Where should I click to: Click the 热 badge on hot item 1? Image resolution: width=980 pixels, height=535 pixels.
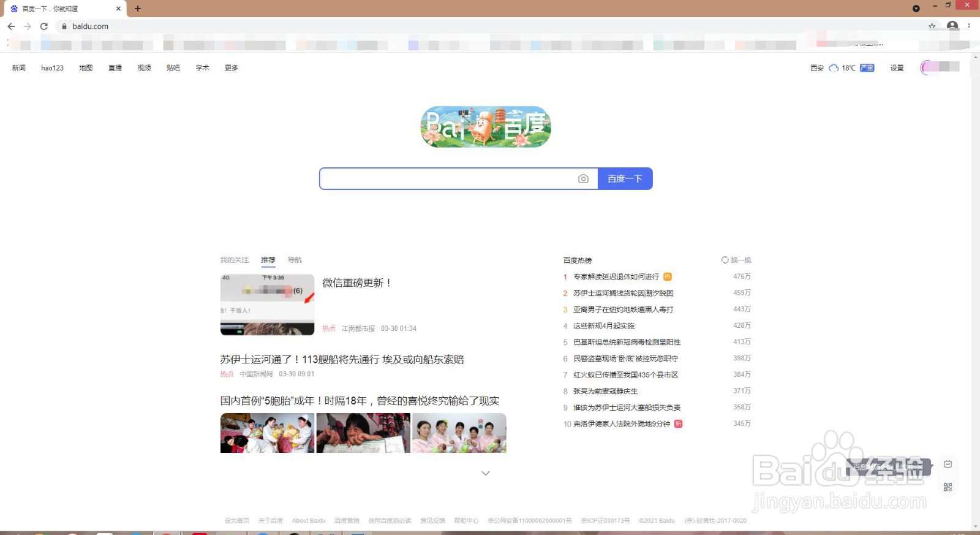(668, 276)
